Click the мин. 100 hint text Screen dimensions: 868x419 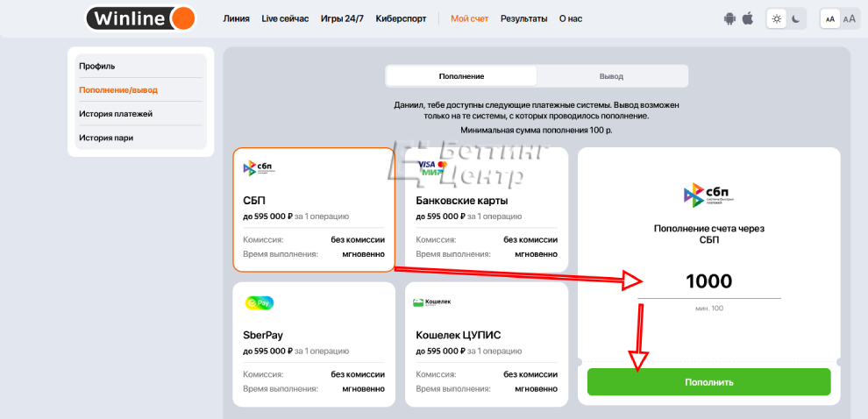(x=709, y=309)
